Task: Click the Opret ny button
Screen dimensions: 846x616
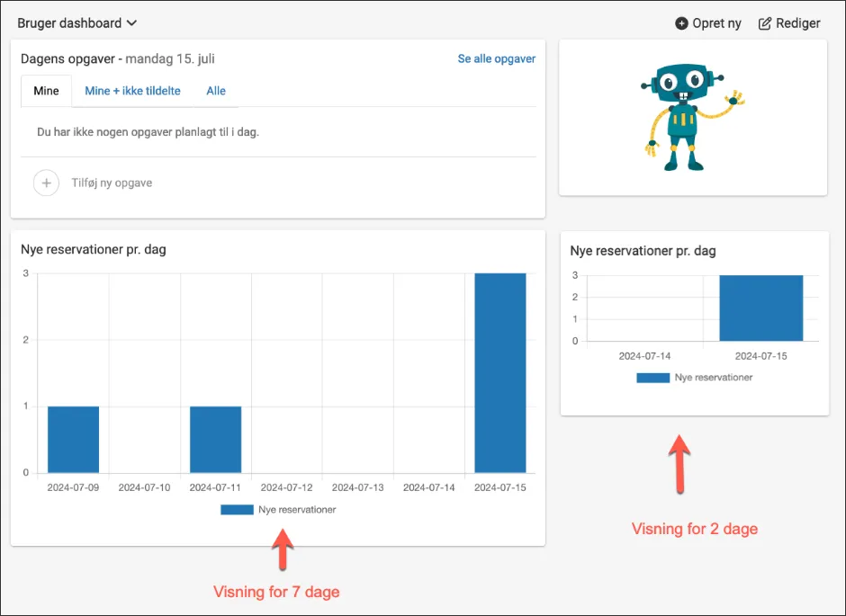Action: (708, 23)
